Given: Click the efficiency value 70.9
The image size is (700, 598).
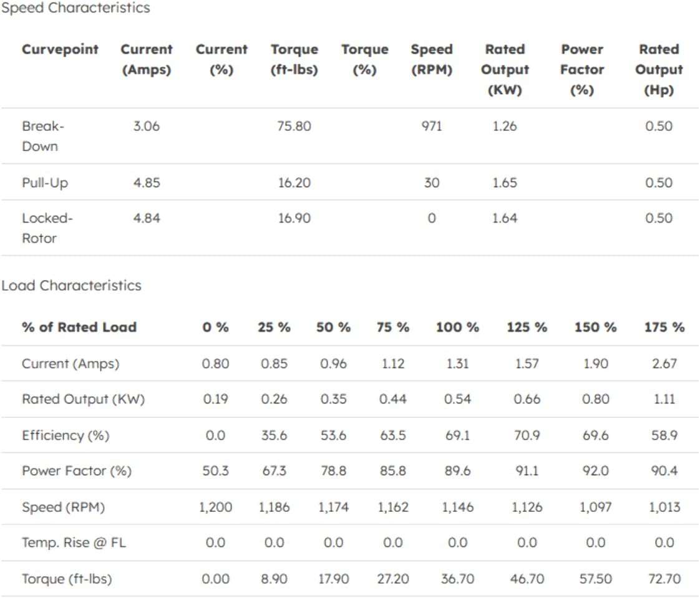Looking at the screenshot, I should pyautogui.click(x=527, y=435).
